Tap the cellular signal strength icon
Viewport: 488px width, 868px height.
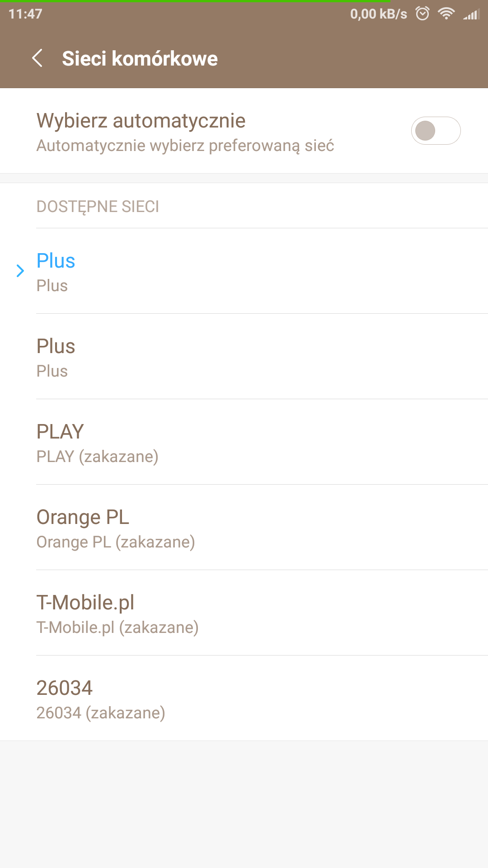471,14
